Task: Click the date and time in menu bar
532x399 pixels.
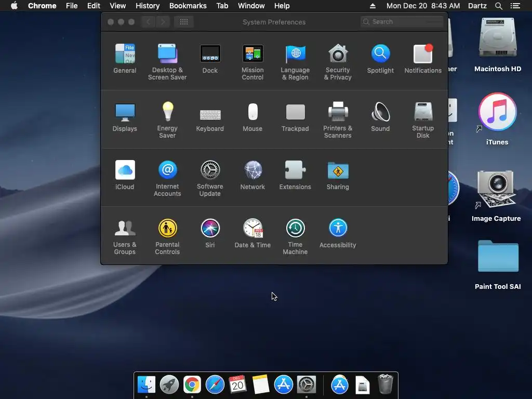Action: pos(423,6)
